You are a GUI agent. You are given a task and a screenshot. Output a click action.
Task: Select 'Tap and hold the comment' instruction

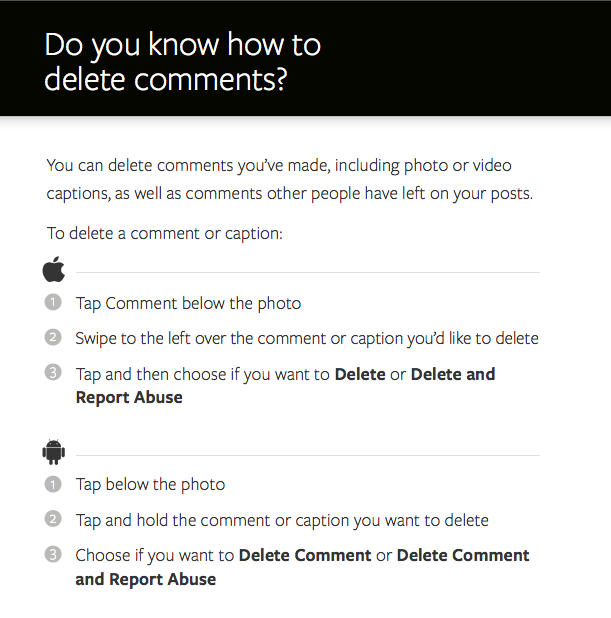[x=282, y=520]
